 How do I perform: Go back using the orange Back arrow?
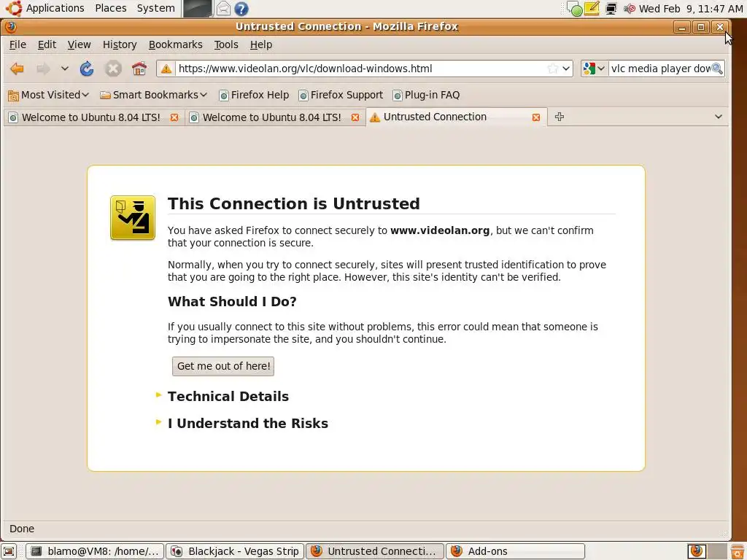pyautogui.click(x=18, y=69)
